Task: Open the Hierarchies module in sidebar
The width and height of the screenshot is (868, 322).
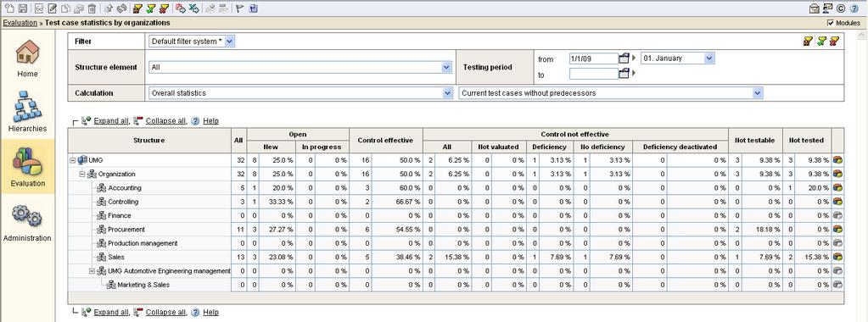Action: click(27, 113)
